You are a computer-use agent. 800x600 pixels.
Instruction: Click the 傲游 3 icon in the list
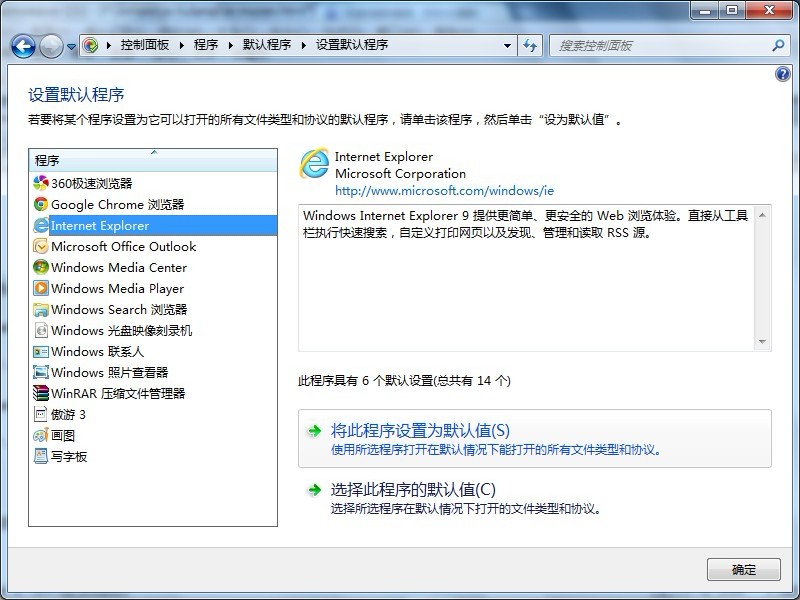[x=41, y=414]
